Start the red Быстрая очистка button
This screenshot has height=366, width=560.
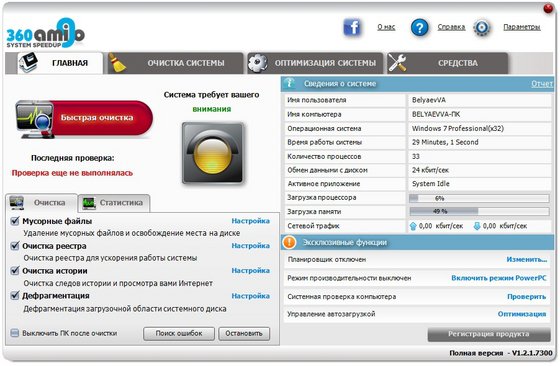pyautogui.click(x=84, y=119)
